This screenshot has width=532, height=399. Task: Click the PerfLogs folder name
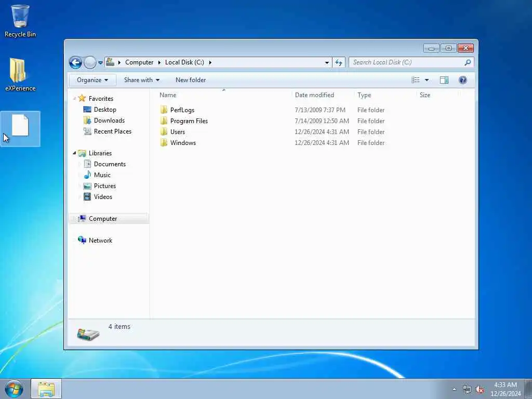point(182,110)
